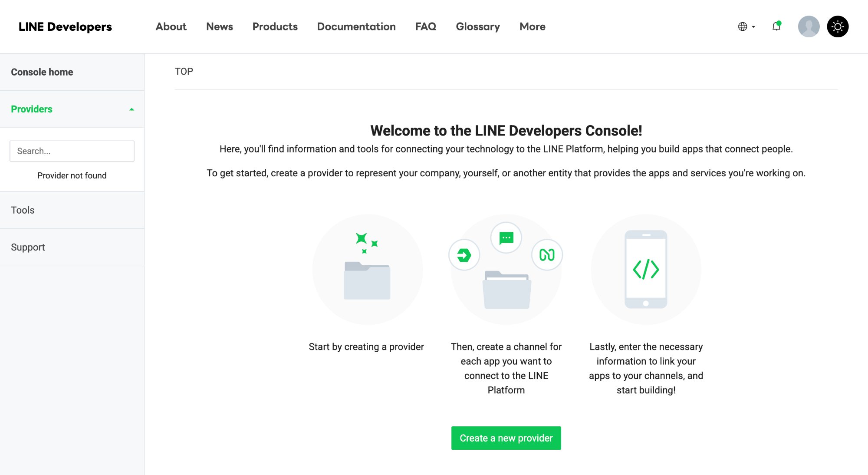868x475 pixels.
Task: Click the TOP breadcrumb label
Action: click(x=184, y=71)
